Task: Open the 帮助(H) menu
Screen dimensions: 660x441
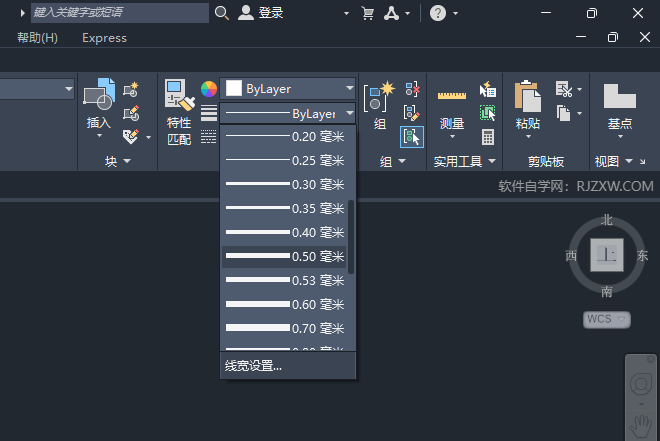Action: click(37, 38)
